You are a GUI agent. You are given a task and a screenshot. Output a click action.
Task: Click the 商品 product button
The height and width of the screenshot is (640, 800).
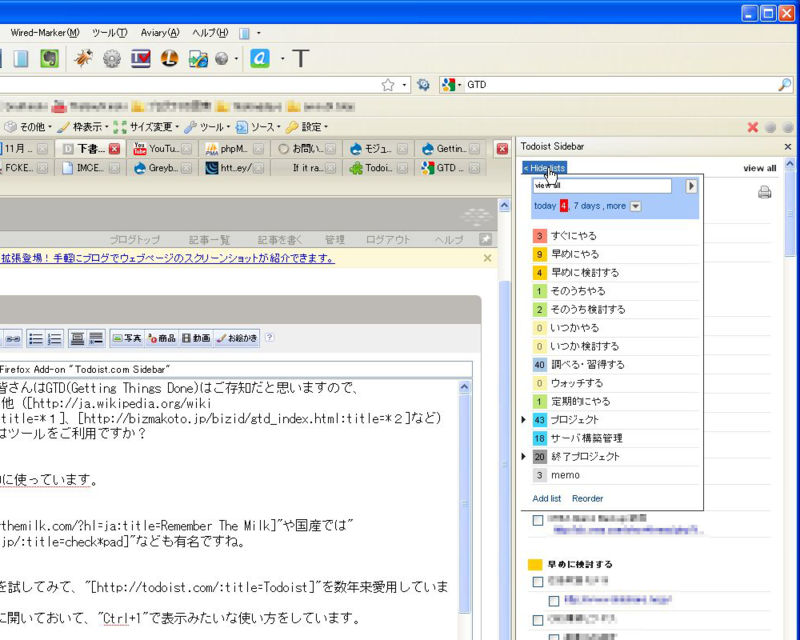pyautogui.click(x=161, y=338)
